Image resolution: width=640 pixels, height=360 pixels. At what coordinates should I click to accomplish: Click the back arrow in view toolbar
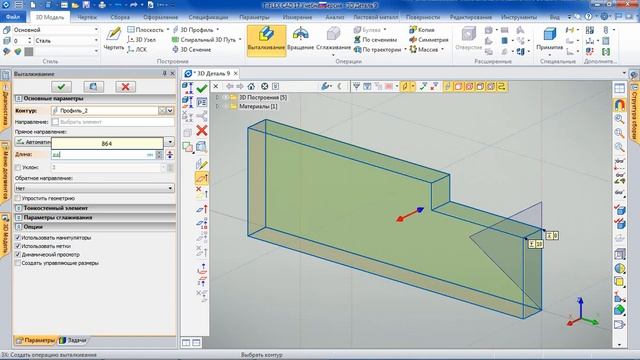coord(230,86)
